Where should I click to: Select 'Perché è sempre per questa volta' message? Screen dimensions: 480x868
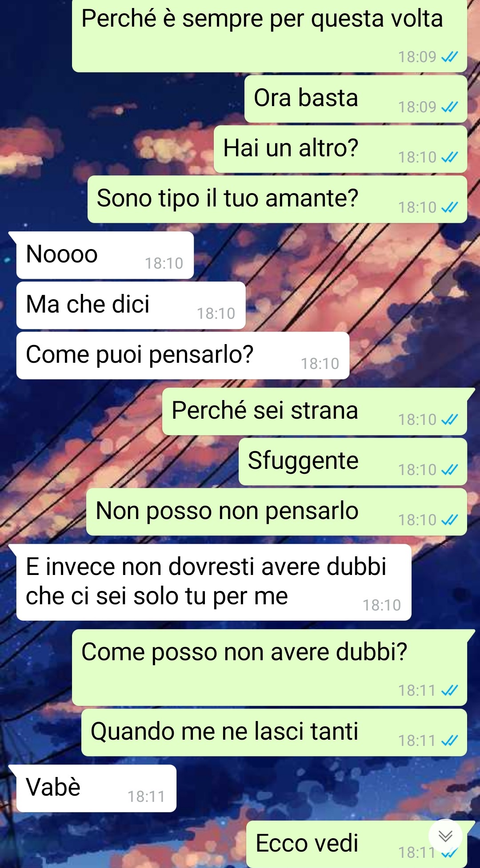(269, 36)
